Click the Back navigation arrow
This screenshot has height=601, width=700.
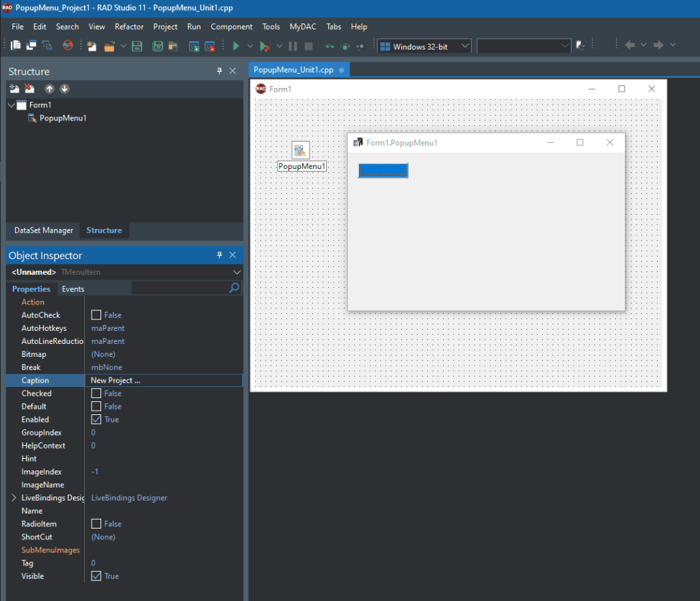[630, 45]
